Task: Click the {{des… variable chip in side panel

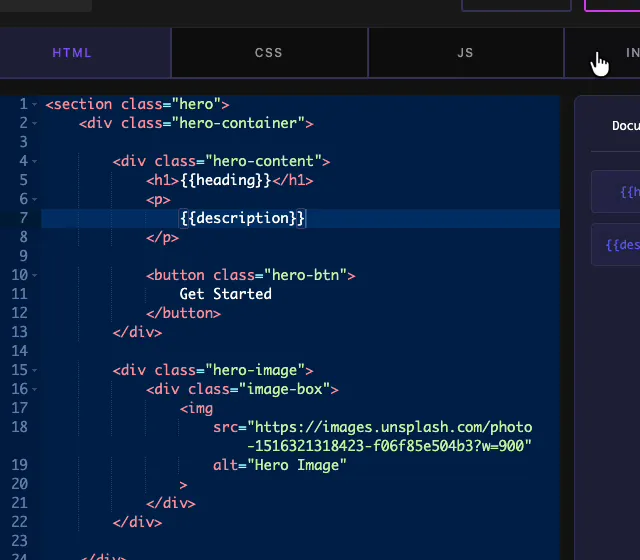Action: tap(616, 245)
